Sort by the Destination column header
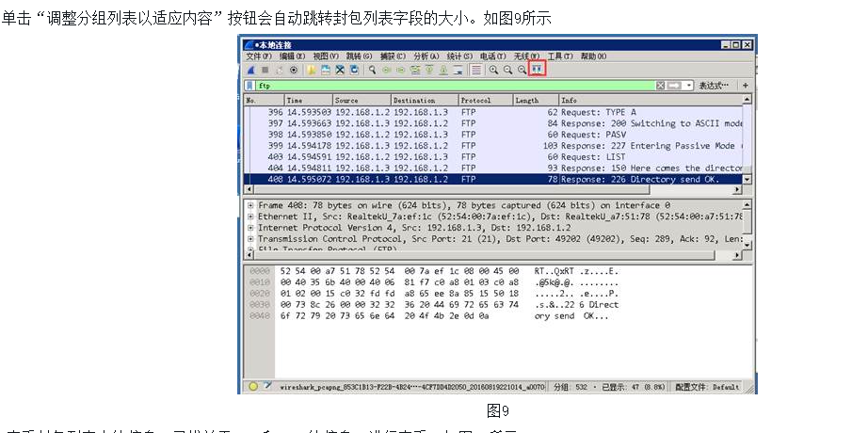The image size is (868, 433). [425, 100]
